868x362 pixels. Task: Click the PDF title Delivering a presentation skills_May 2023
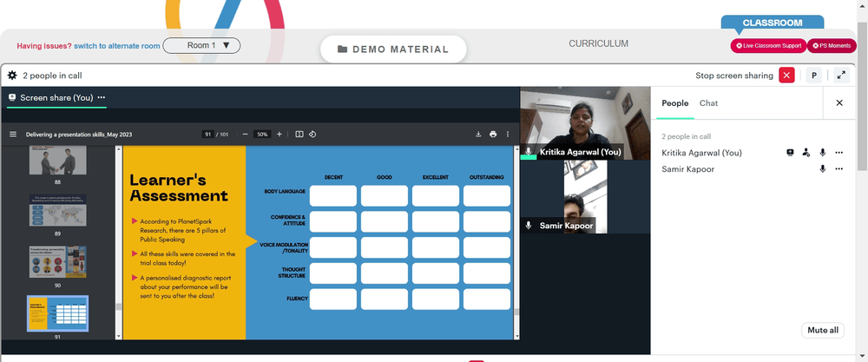click(x=79, y=135)
